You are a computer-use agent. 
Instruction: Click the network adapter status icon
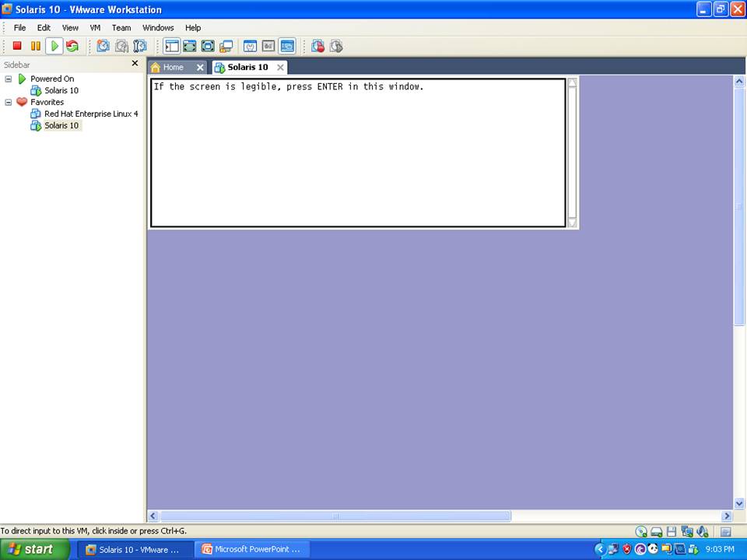click(x=686, y=531)
